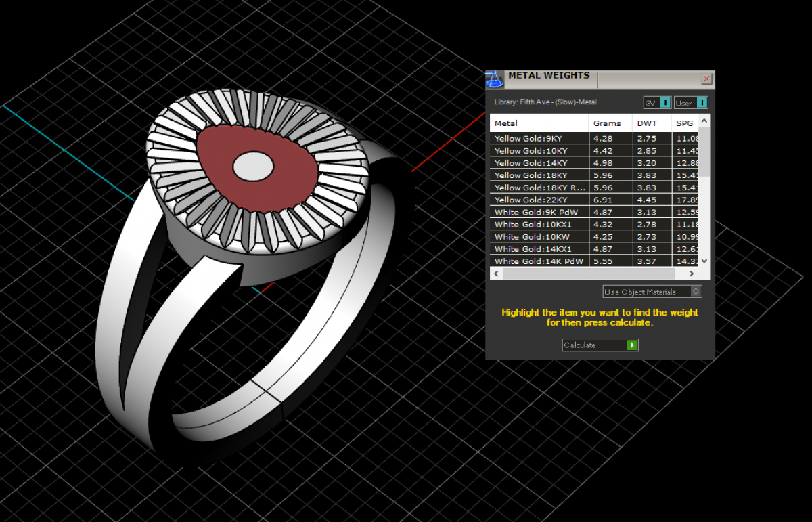Sort by the Grams column header

[x=607, y=123]
